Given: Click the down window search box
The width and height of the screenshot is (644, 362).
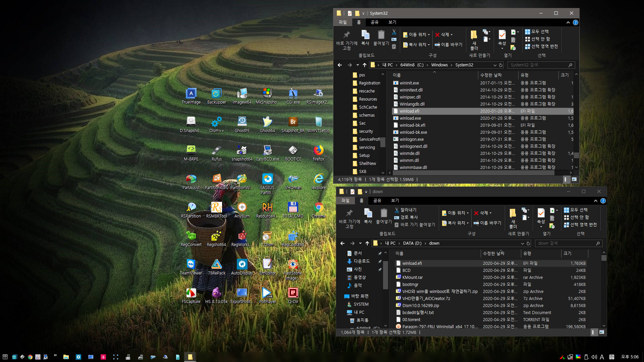Looking at the screenshot, I should tap(568, 243).
